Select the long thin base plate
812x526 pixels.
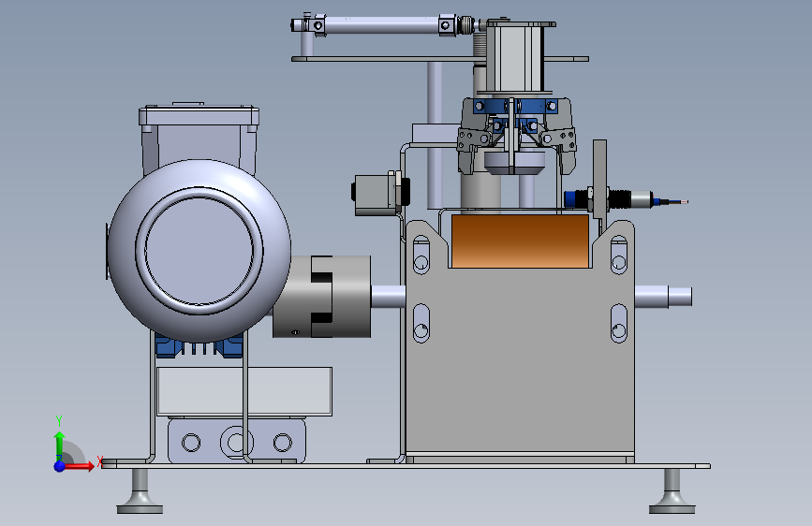[406, 465]
